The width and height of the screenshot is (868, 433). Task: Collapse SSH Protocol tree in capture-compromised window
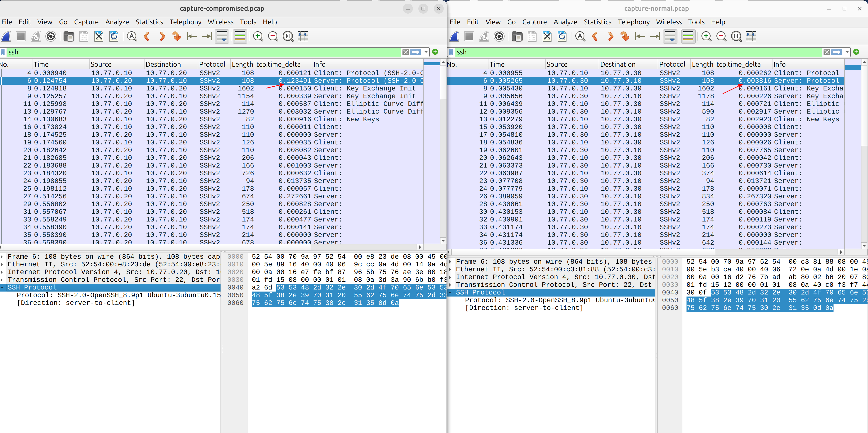2,287
